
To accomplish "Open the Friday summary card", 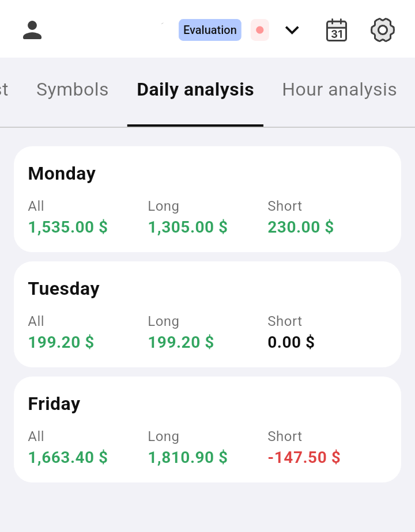I will (207, 404).
